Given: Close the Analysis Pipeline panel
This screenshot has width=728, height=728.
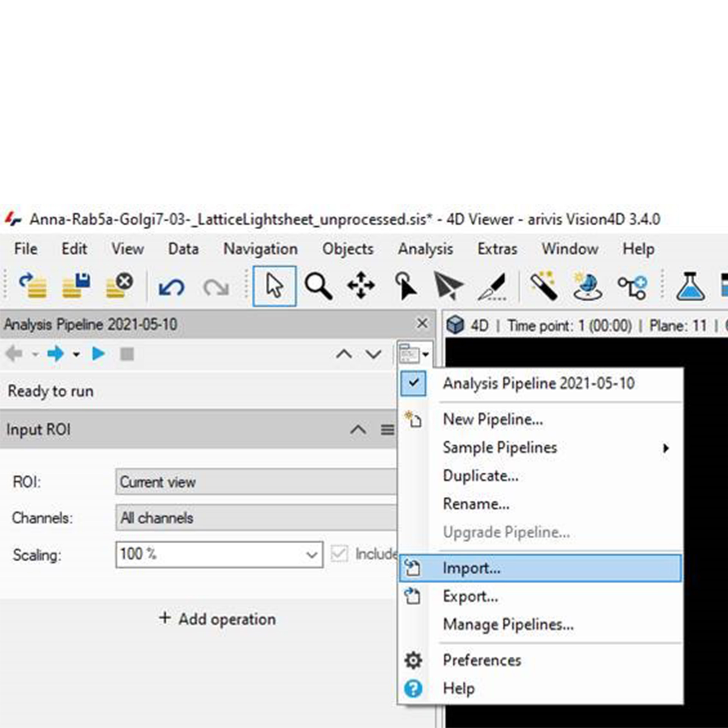Looking at the screenshot, I should point(422,323).
